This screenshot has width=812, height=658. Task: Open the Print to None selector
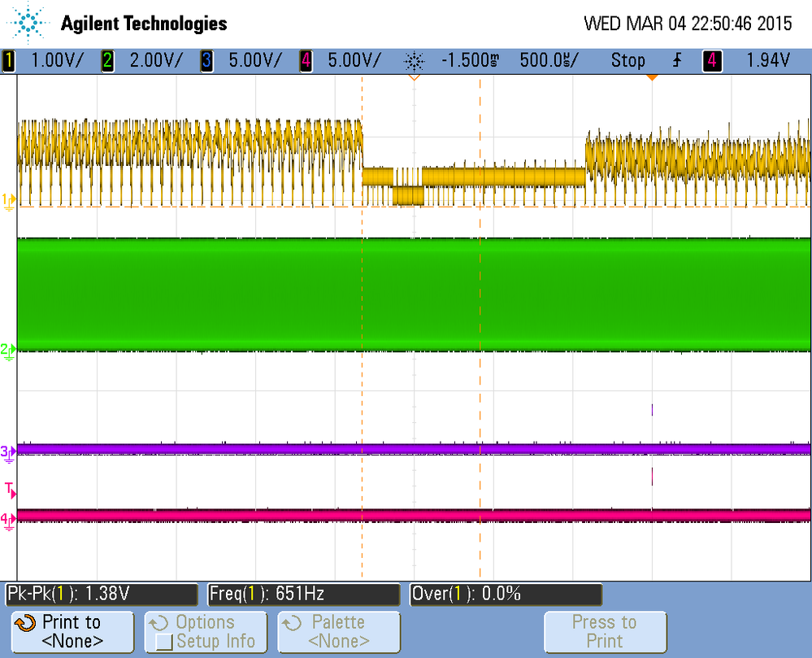72,632
